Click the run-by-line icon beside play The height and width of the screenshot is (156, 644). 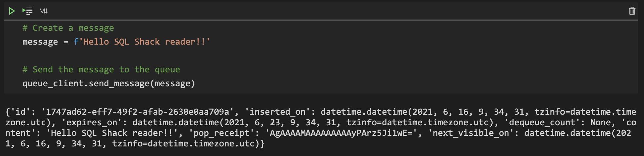(27, 11)
